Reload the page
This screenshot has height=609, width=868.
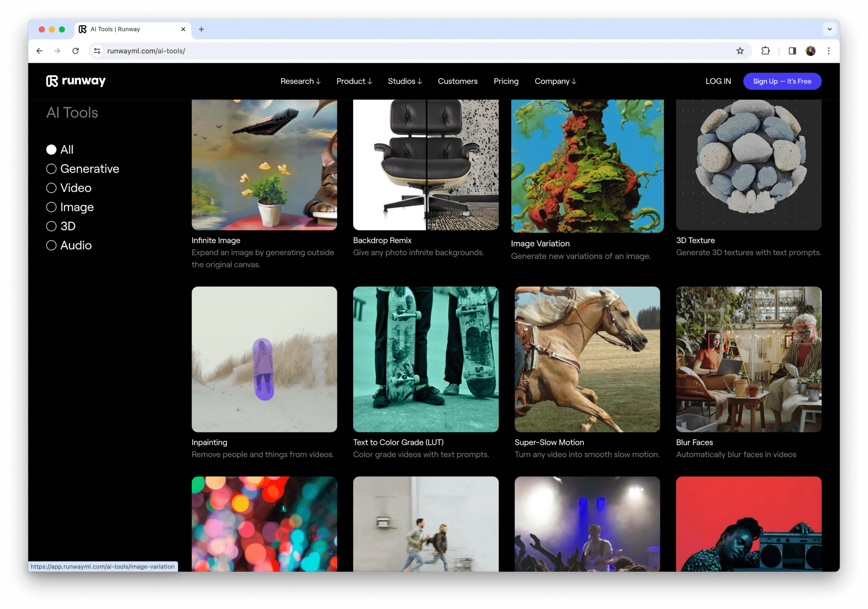pyautogui.click(x=76, y=51)
